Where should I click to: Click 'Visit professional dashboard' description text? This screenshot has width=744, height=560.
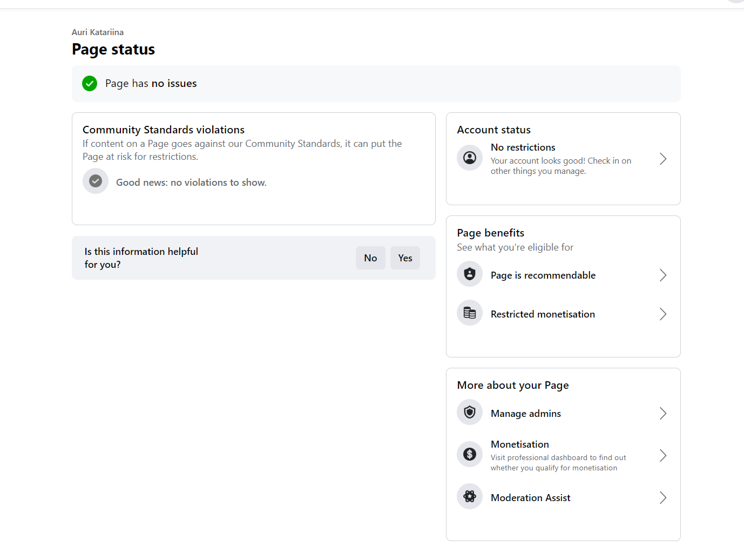pos(558,463)
